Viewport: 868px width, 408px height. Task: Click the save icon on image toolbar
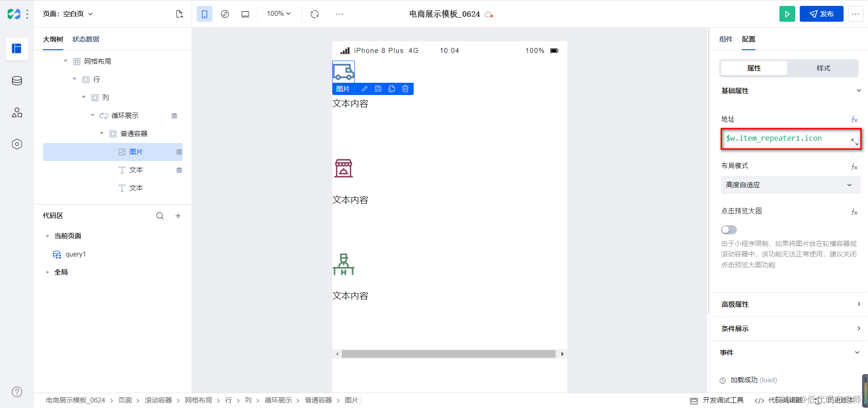tap(378, 89)
